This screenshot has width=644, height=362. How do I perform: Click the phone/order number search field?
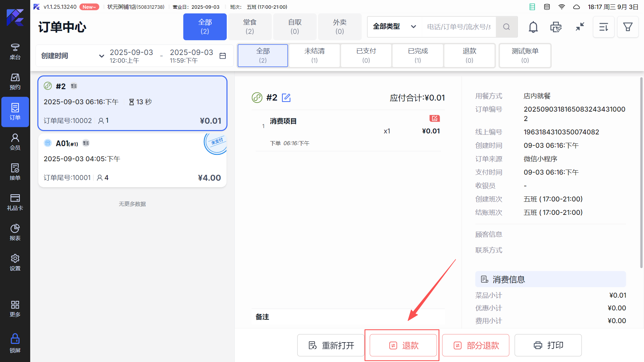[x=459, y=27]
